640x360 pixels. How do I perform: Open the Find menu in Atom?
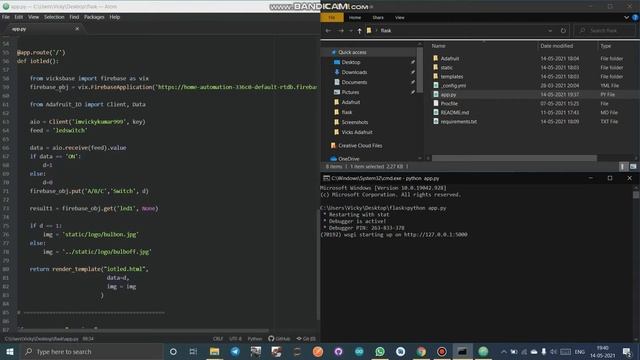[74, 17]
